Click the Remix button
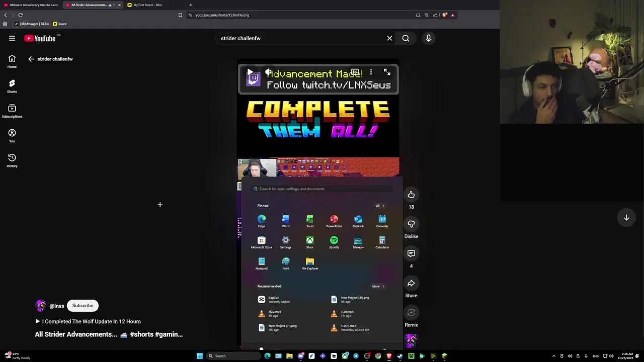The image size is (644, 362). point(411,313)
